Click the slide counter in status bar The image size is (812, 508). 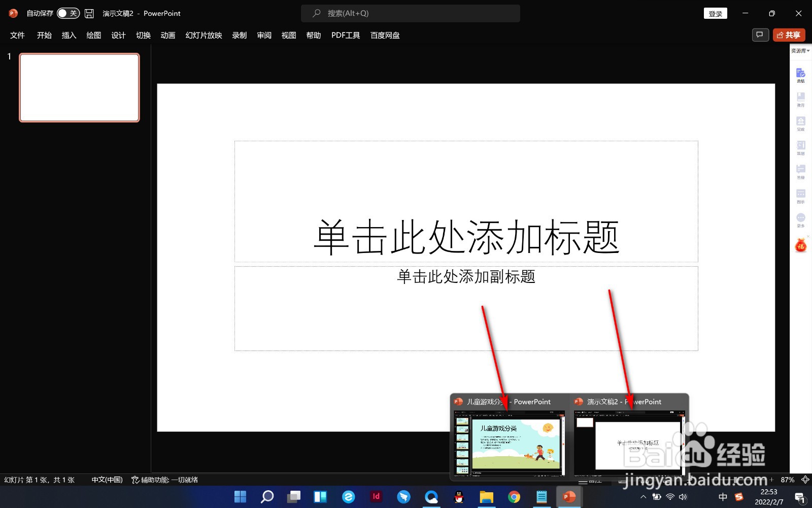[39, 480]
